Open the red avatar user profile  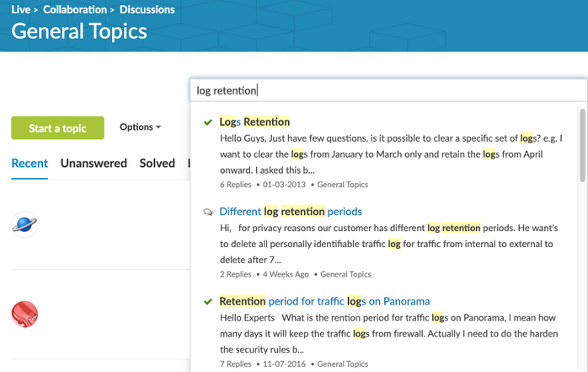click(x=24, y=314)
